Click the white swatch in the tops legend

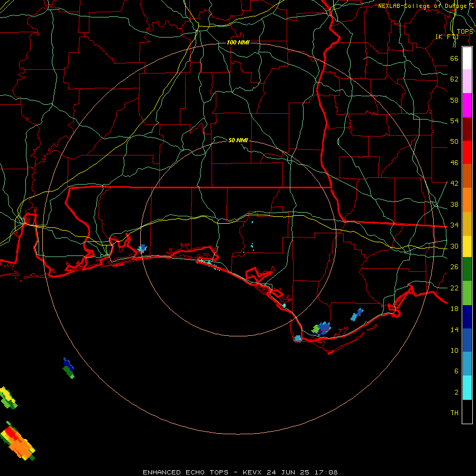(x=467, y=58)
